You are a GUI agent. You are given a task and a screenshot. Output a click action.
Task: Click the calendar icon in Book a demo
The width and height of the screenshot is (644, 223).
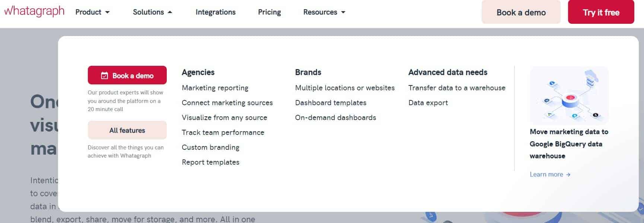[x=105, y=75]
